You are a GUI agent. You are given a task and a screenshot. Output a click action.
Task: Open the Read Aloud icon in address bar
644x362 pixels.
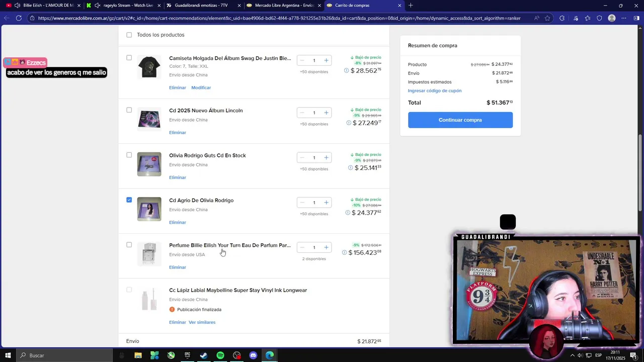(x=537, y=18)
